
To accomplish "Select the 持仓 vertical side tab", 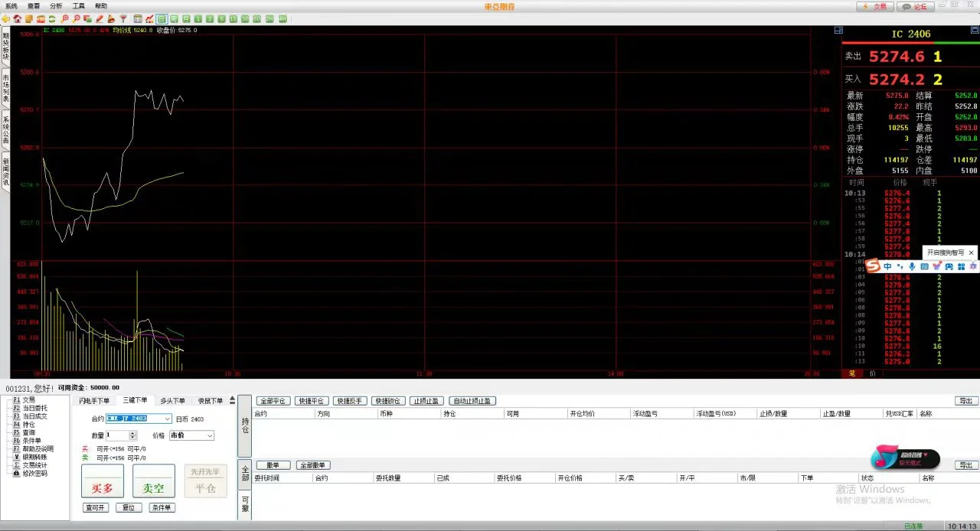I will pos(245,425).
